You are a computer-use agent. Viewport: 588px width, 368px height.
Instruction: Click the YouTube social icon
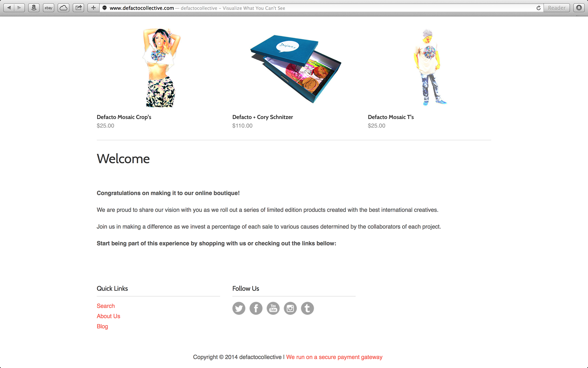[273, 308]
